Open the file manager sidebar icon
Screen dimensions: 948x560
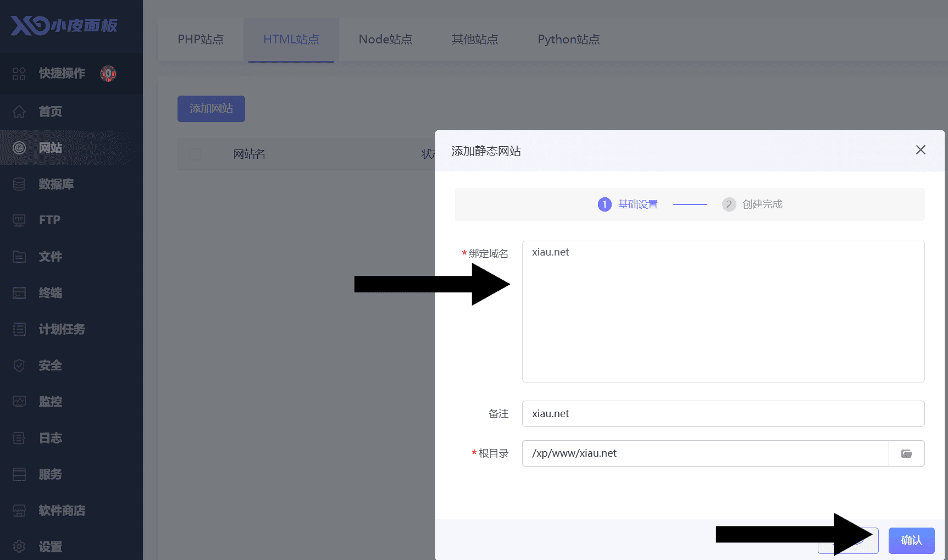[19, 257]
